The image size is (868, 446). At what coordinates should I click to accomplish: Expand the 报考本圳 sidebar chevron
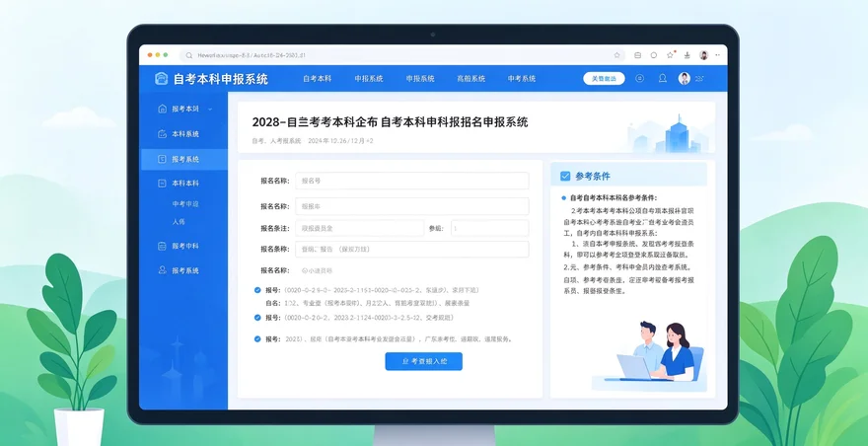(210, 110)
